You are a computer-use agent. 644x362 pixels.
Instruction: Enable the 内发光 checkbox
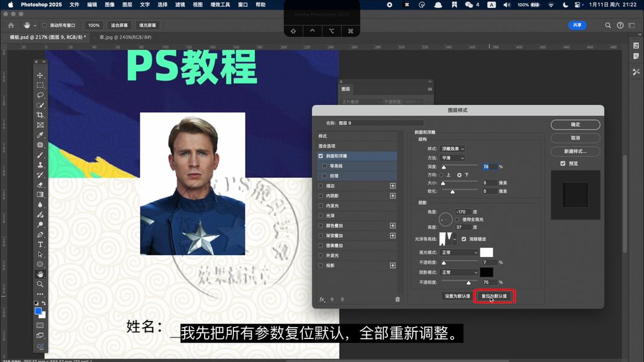pos(320,206)
